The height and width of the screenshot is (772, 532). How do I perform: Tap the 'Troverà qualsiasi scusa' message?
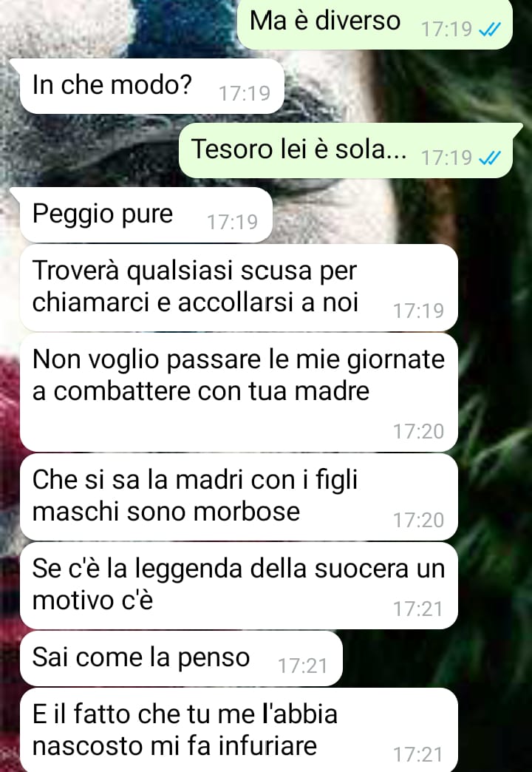[x=239, y=288]
